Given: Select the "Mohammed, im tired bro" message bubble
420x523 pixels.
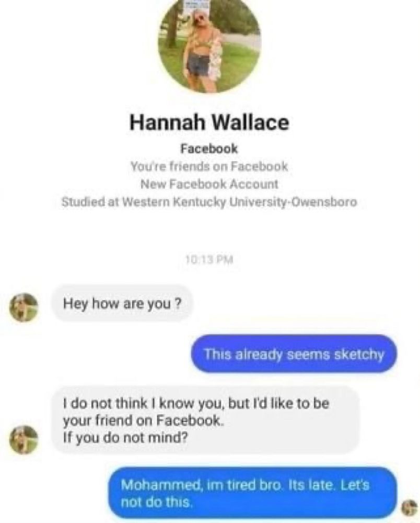Looking at the screenshot, I should tap(253, 493).
